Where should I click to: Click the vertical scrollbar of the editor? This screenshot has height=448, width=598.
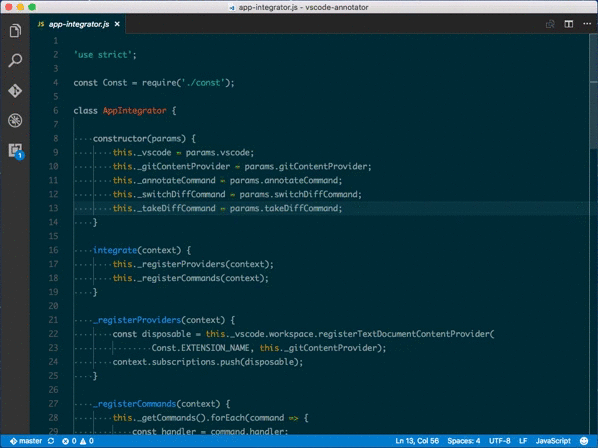(593, 233)
